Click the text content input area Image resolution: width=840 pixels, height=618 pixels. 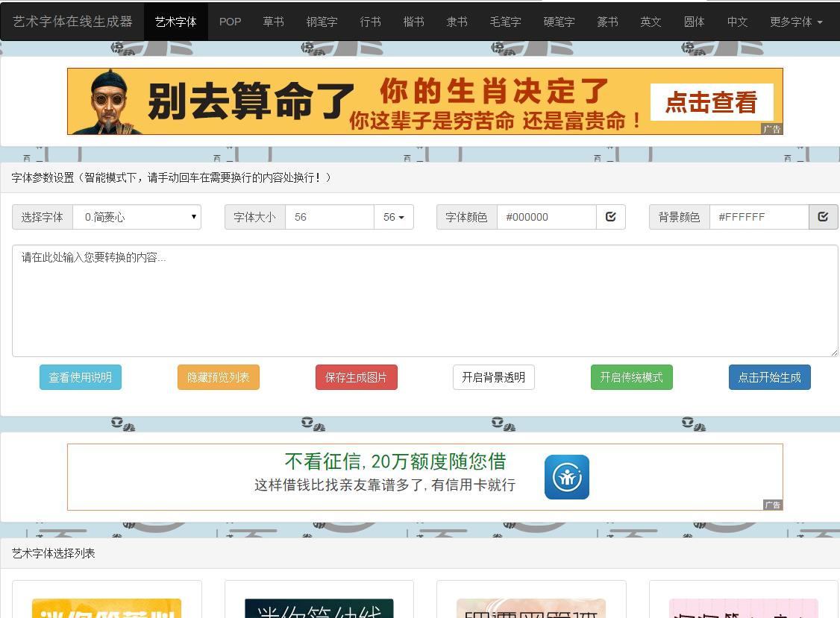pyautogui.click(x=424, y=300)
